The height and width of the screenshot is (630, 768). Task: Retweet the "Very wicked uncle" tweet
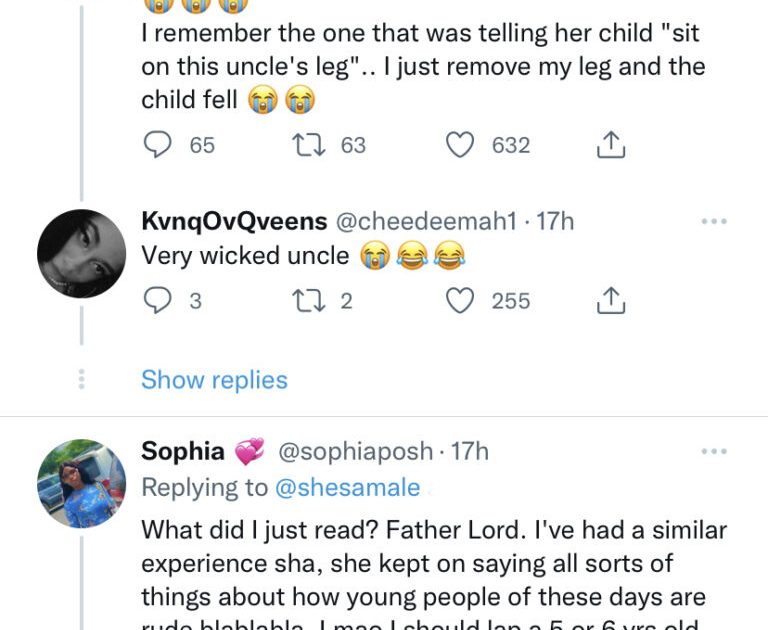pos(305,300)
